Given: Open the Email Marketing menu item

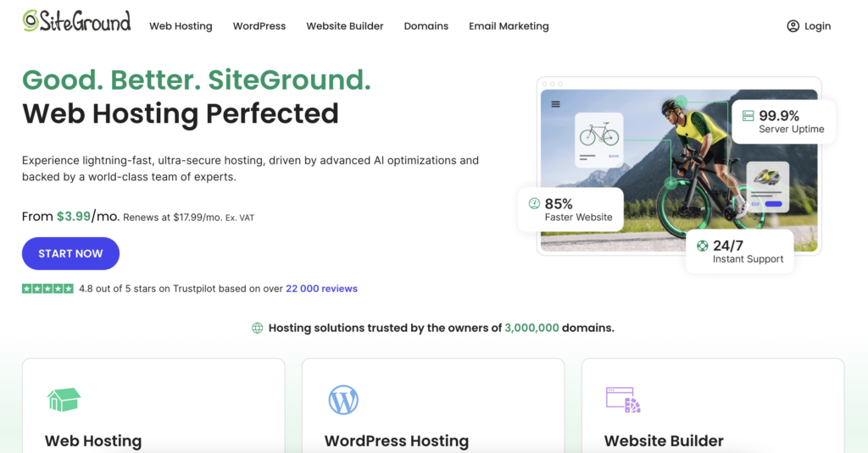Looking at the screenshot, I should click(x=509, y=26).
